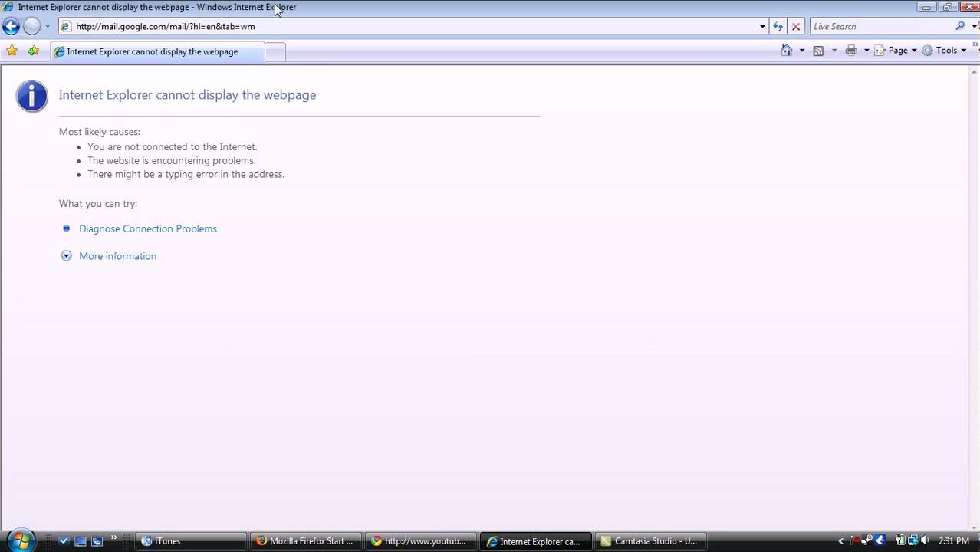The height and width of the screenshot is (552, 980).
Task: Click 'The website is encountering problems.' text
Action: pyautogui.click(x=172, y=160)
